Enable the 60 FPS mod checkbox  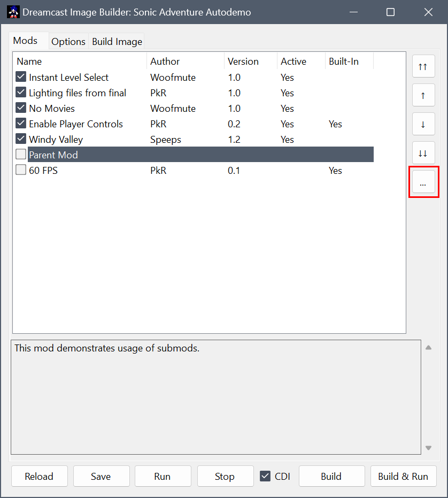[x=21, y=170]
